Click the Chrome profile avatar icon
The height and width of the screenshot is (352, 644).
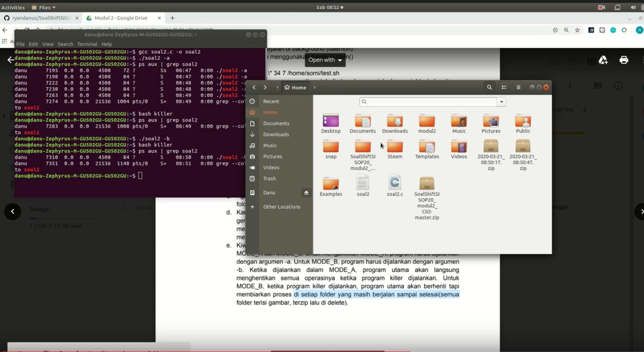tap(639, 29)
